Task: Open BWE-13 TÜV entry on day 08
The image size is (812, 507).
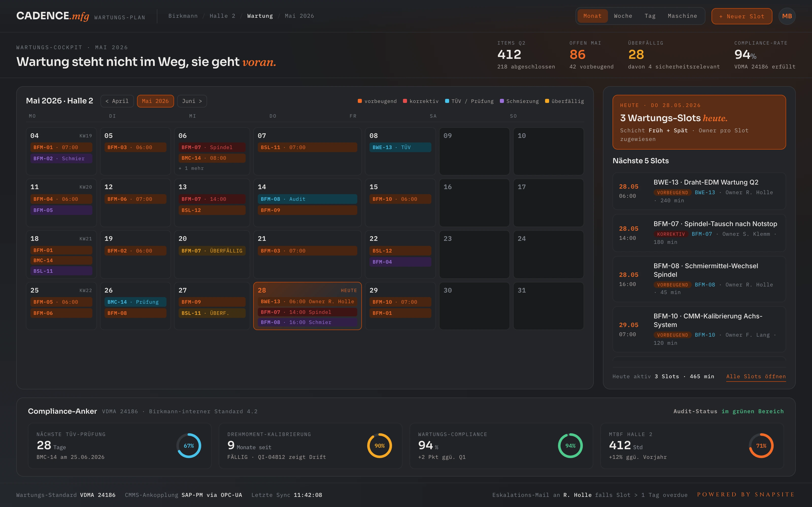Action: click(400, 147)
